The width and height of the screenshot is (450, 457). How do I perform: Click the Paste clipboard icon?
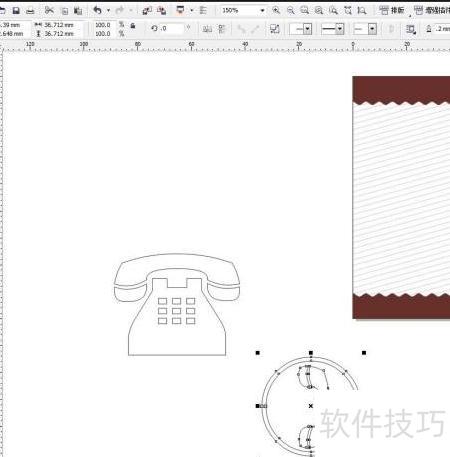point(78,11)
